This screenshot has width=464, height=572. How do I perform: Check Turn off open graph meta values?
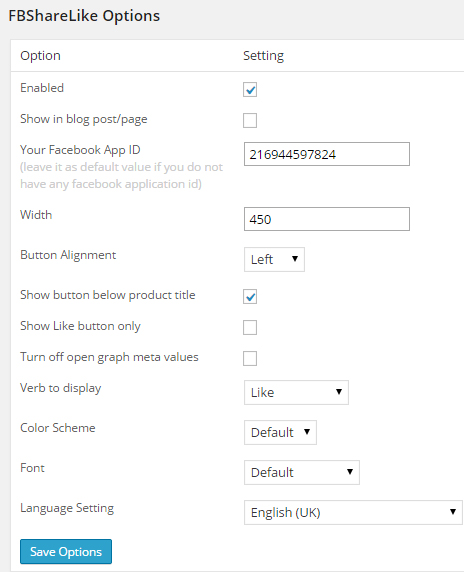click(250, 358)
